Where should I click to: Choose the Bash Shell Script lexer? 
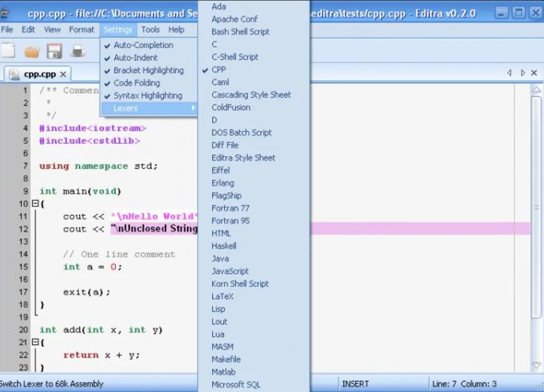tap(254, 31)
